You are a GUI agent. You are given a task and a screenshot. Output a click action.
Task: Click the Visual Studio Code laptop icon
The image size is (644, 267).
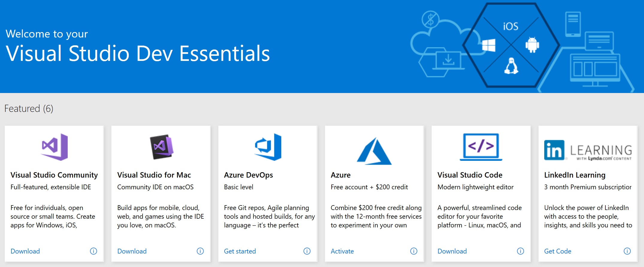click(x=481, y=147)
